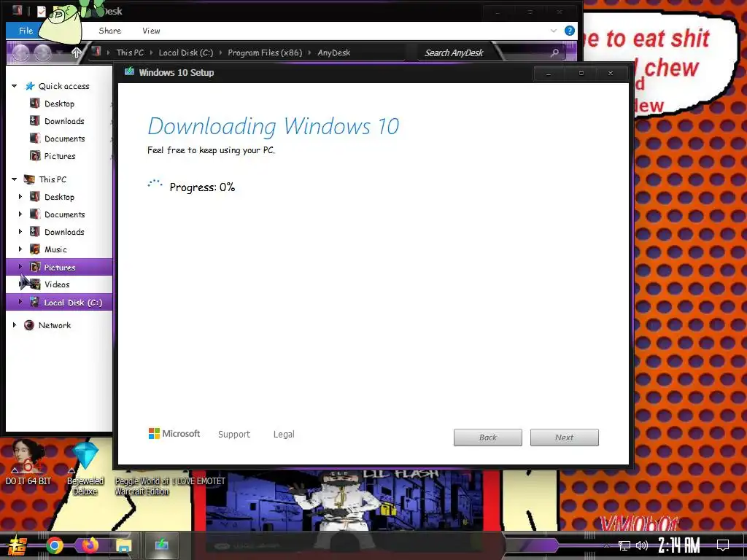Close the Windows 10 Setup window
The image size is (747, 560).
pyautogui.click(x=611, y=74)
